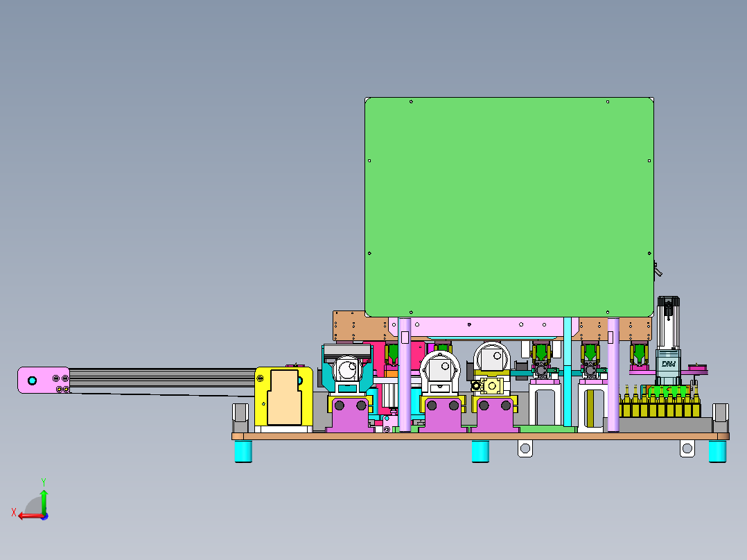The image size is (747, 560).
Task: Select the beige block inside the yellow housing
Action: tap(284, 397)
